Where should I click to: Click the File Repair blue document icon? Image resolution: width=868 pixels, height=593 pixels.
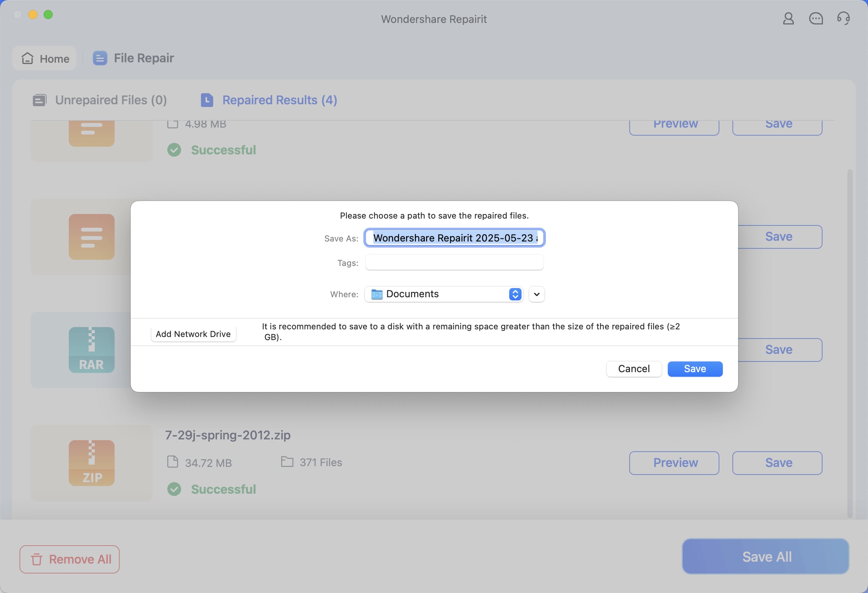(x=100, y=58)
